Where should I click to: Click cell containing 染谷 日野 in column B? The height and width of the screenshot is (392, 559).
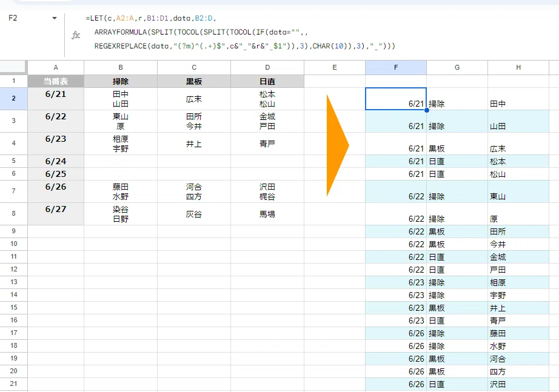tap(121, 214)
